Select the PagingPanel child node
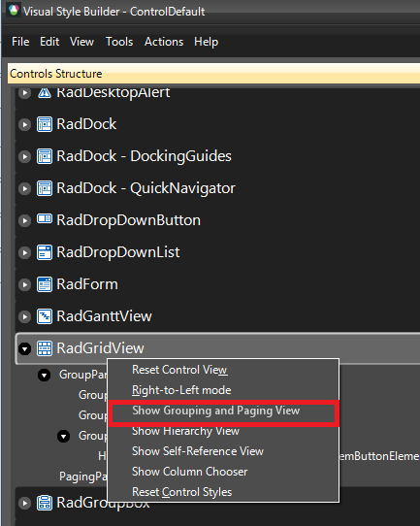Viewport: 420px width, 526px height. pos(83,477)
